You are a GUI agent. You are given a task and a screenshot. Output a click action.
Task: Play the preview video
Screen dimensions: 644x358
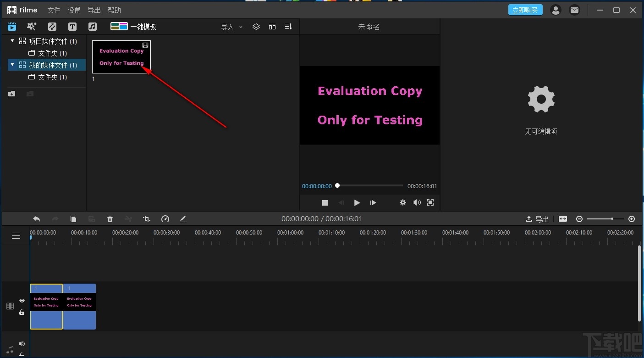357,202
